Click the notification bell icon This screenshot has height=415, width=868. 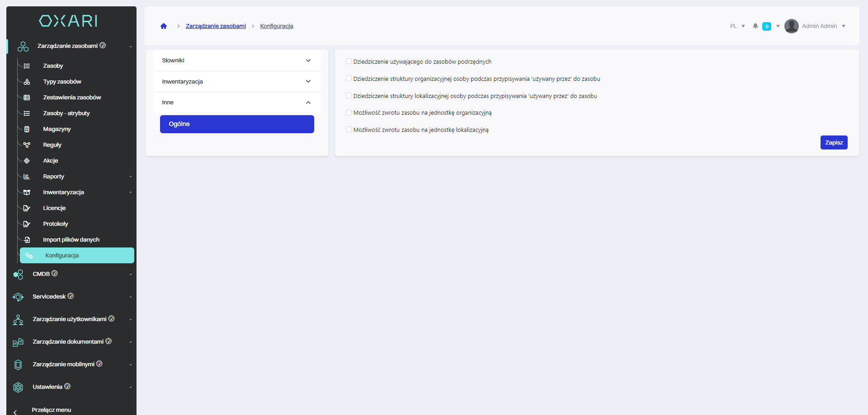point(755,26)
